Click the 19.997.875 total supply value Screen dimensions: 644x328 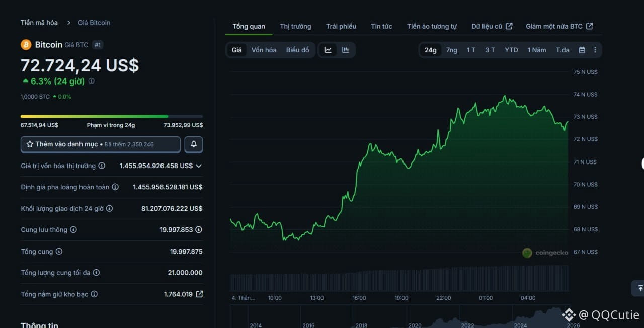coord(186,251)
